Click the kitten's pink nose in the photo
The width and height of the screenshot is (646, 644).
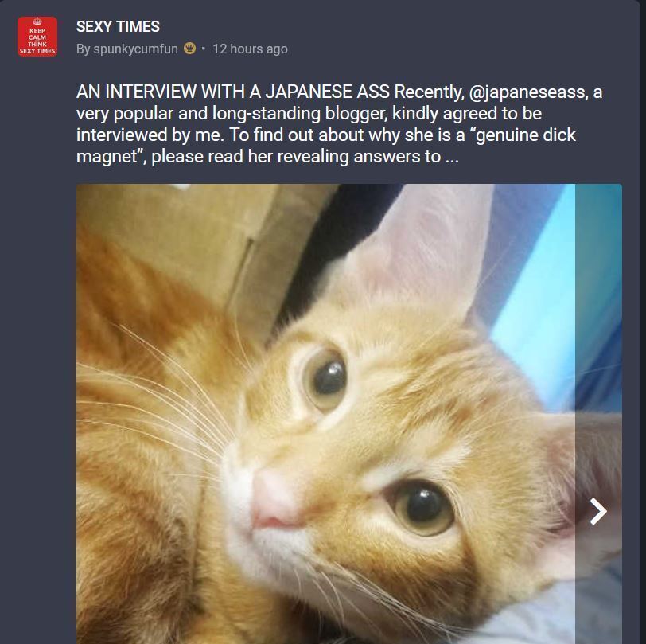click(x=272, y=501)
